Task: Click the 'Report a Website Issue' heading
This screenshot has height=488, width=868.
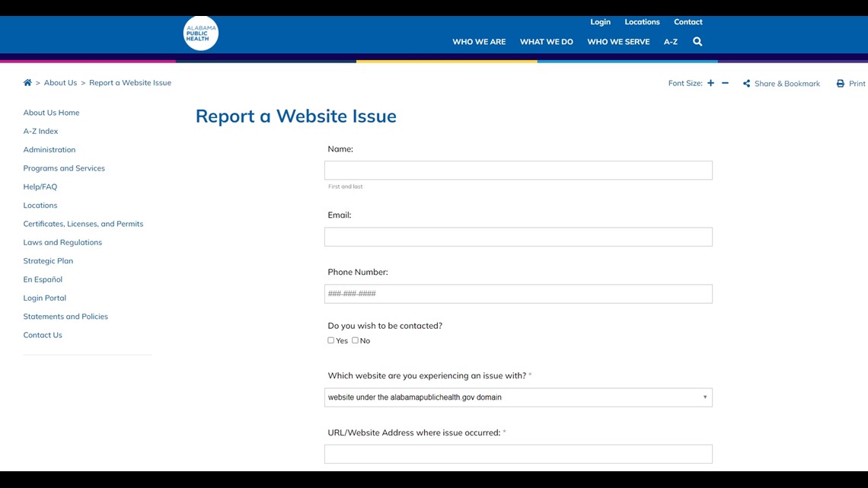Action: tap(295, 116)
